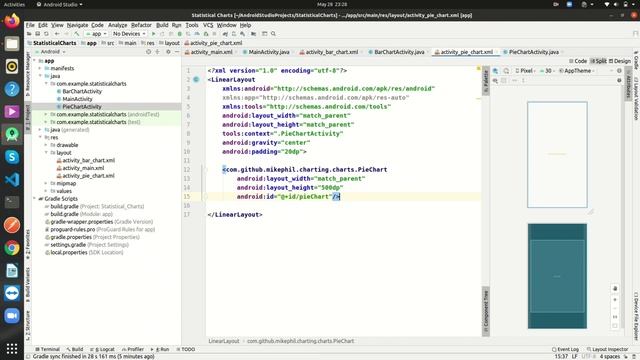Screen dimensions: 640x360
Task: Open the API 30 level dropdown
Action: (x=547, y=71)
